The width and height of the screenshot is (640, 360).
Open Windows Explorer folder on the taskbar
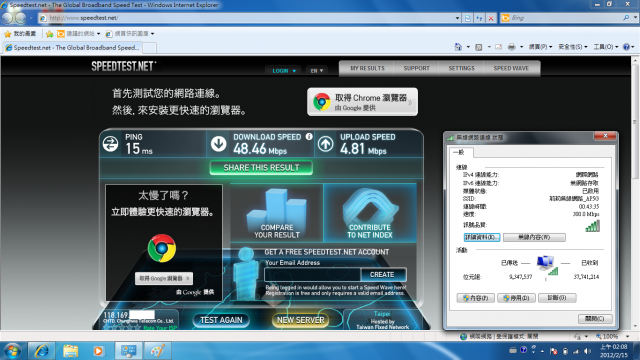[70, 351]
